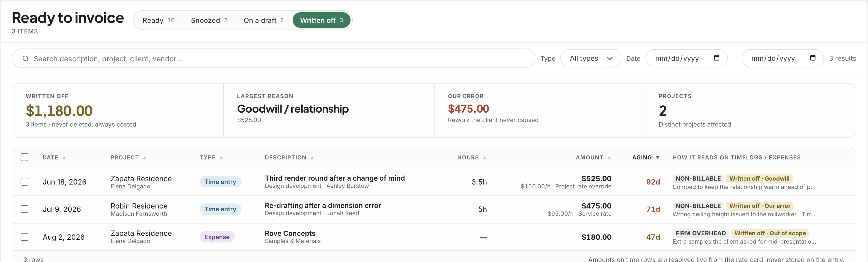Image resolution: width=868 pixels, height=262 pixels.
Task: Sort by Description column arrow
Action: tap(312, 158)
